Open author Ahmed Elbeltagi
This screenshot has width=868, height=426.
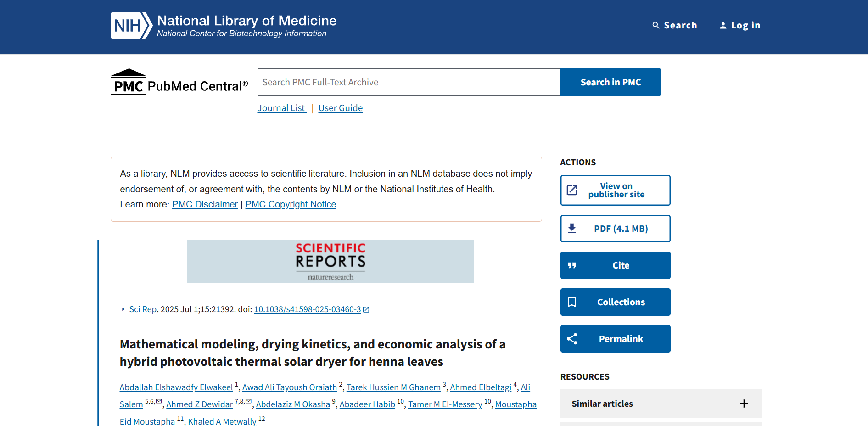481,387
